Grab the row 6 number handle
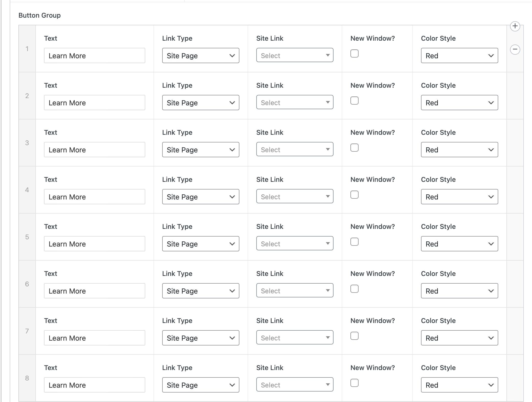Viewport: 532px width, 402px height. pos(27,284)
